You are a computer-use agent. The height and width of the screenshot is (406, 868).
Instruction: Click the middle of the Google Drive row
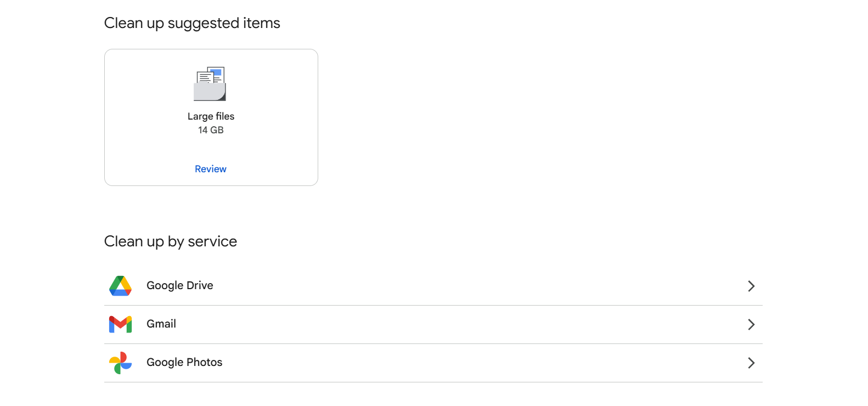point(433,286)
